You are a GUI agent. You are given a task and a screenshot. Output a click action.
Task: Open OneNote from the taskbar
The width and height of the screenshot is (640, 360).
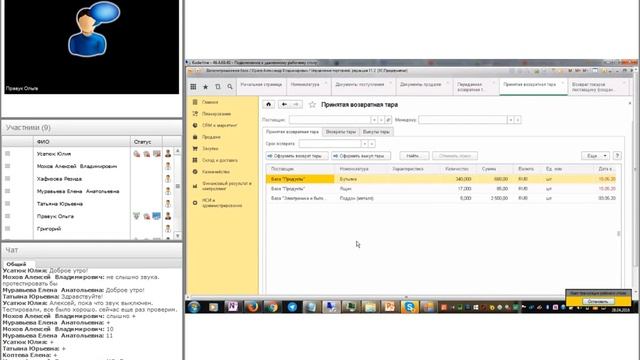click(x=233, y=307)
